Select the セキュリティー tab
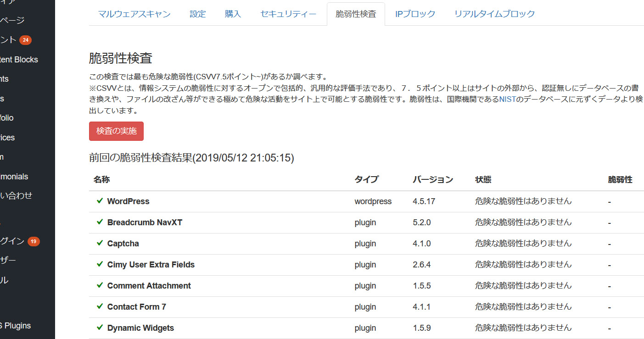Image resolution: width=644 pixels, height=339 pixels. point(288,14)
